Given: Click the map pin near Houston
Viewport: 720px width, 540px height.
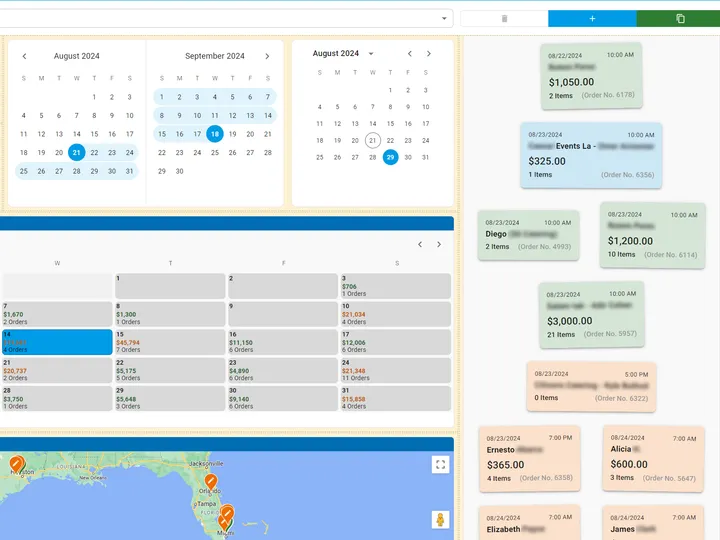Looking at the screenshot, I should [x=17, y=464].
